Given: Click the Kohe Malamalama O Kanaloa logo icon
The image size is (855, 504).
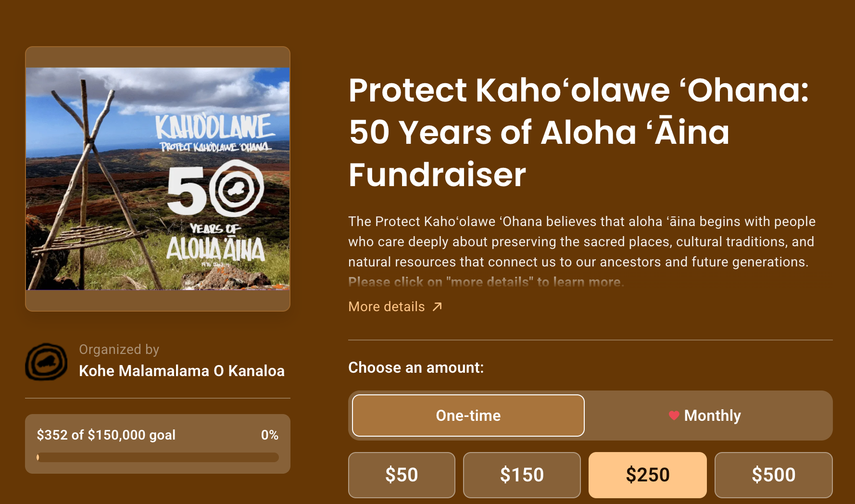Looking at the screenshot, I should click(x=46, y=362).
